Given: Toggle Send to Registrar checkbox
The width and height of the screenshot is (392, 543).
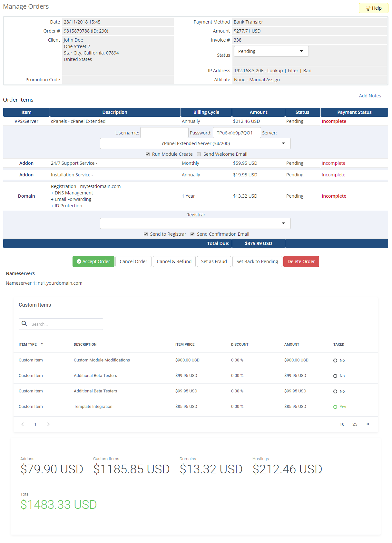Looking at the screenshot, I should tap(146, 234).
